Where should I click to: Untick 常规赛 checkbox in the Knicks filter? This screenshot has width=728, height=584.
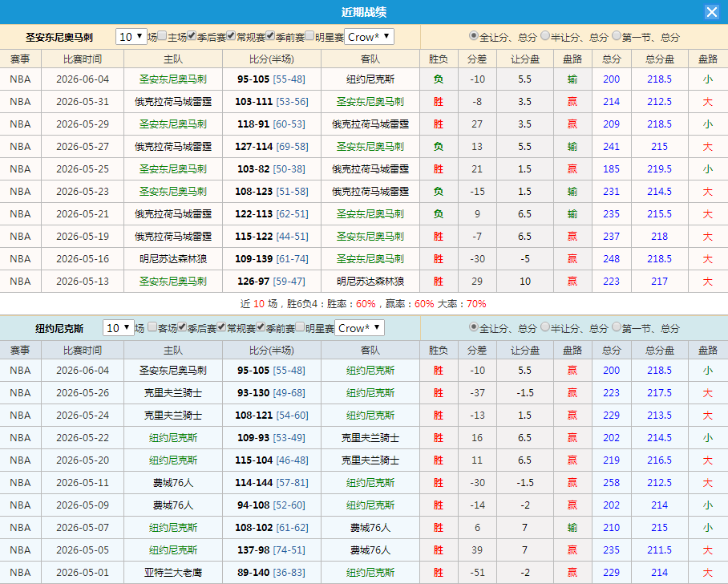221,327
